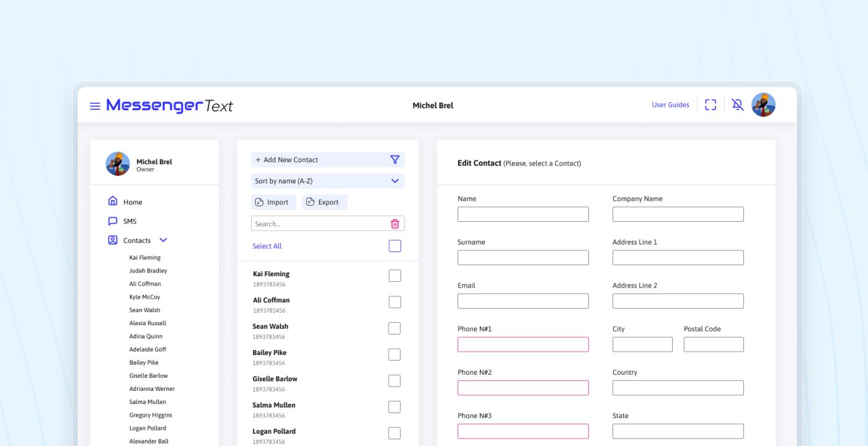The width and height of the screenshot is (868, 446).
Task: Open the Contacts menu item
Action: coord(137,240)
